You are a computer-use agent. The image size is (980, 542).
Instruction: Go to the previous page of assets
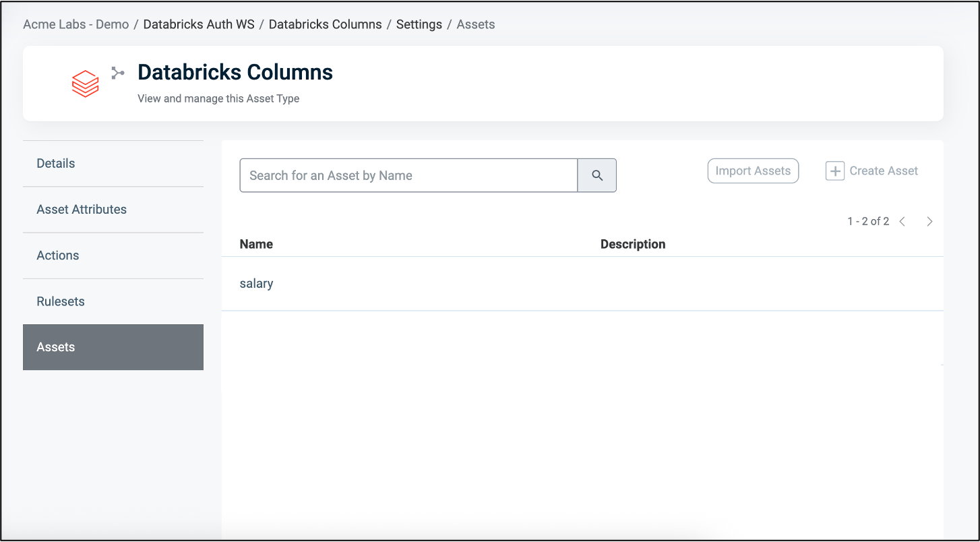pyautogui.click(x=902, y=221)
